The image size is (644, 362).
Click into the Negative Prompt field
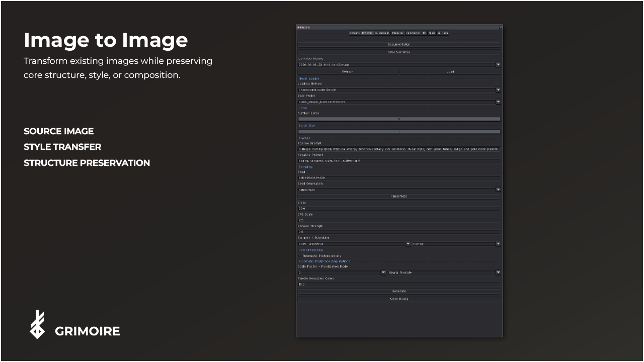tap(399, 160)
